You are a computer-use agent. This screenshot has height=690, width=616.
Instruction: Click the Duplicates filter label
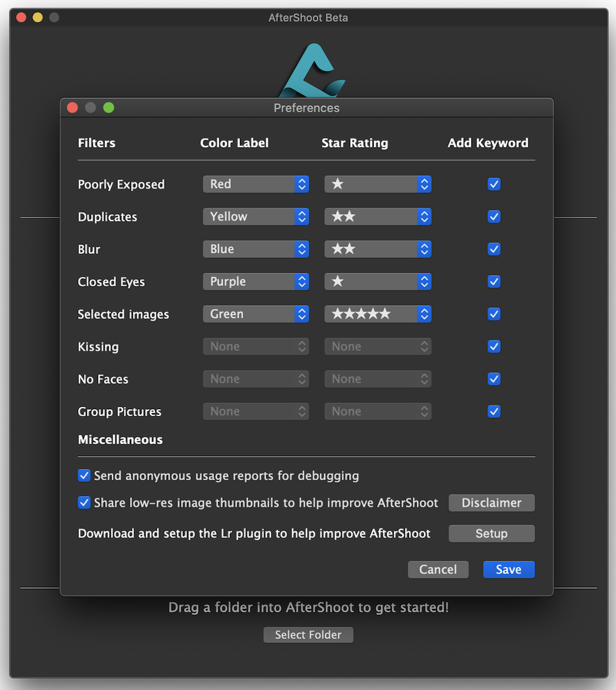[x=108, y=217]
